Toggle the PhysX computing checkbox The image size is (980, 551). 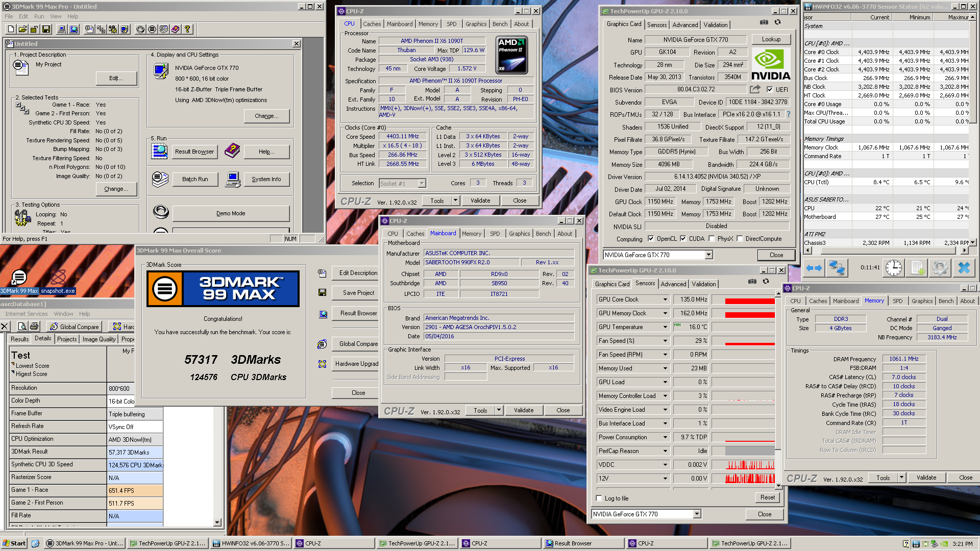click(712, 238)
